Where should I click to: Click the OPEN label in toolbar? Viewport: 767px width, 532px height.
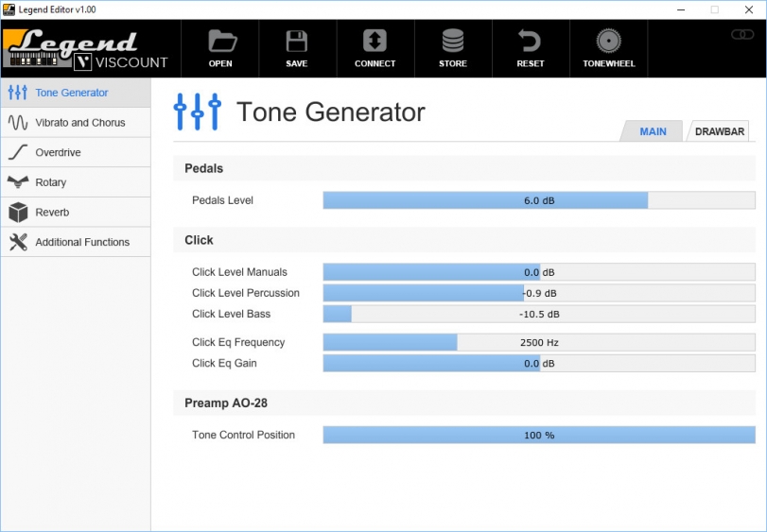coord(220,63)
